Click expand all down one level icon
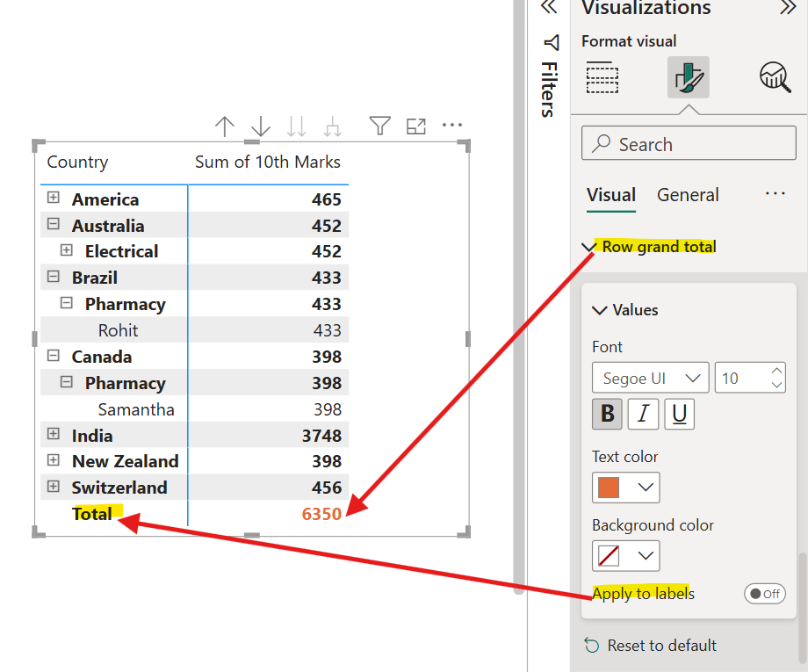Viewport: 808px width, 672px height. pos(332,126)
